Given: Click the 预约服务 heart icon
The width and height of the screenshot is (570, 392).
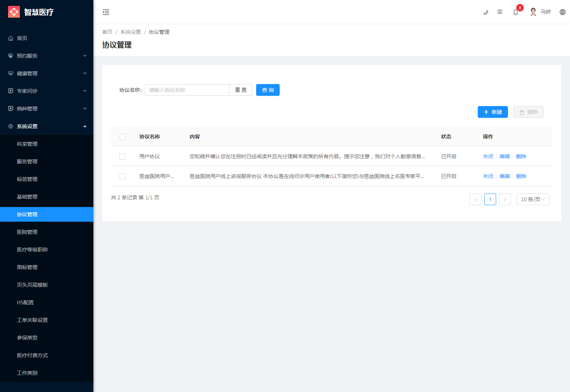Looking at the screenshot, I should pyautogui.click(x=11, y=56).
